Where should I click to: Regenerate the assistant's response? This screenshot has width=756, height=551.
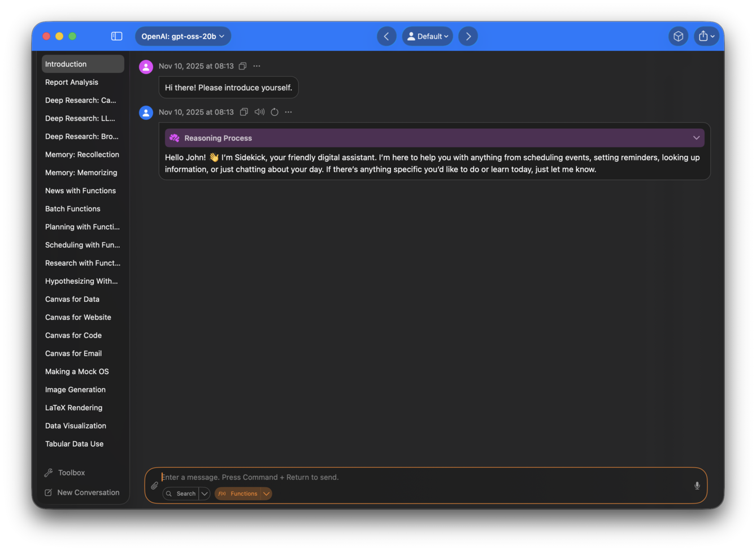coord(274,112)
